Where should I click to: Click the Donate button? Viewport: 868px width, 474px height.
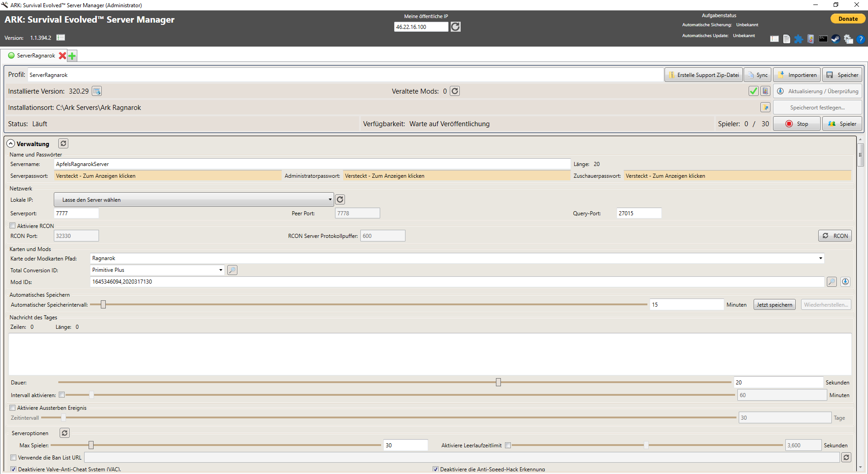pos(848,19)
